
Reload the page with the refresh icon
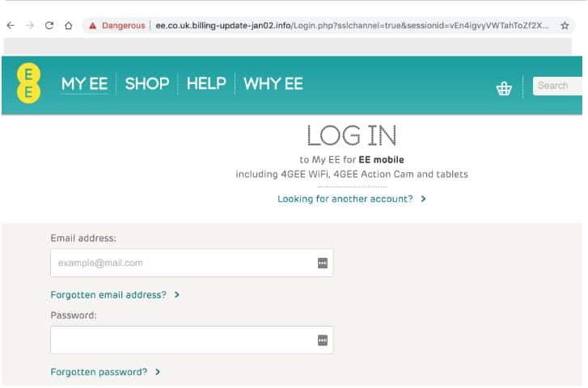[49, 26]
